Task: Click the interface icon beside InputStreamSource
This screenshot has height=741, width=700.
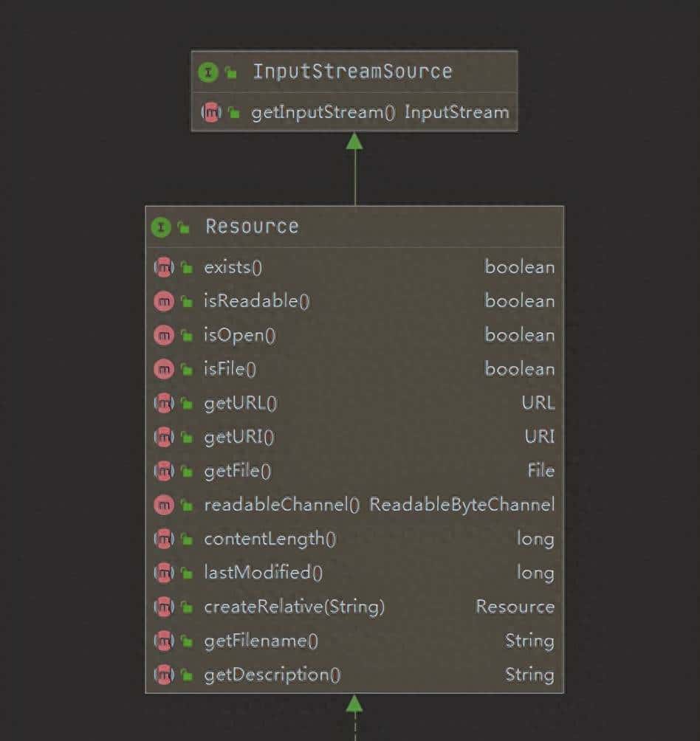Action: pyautogui.click(x=208, y=72)
